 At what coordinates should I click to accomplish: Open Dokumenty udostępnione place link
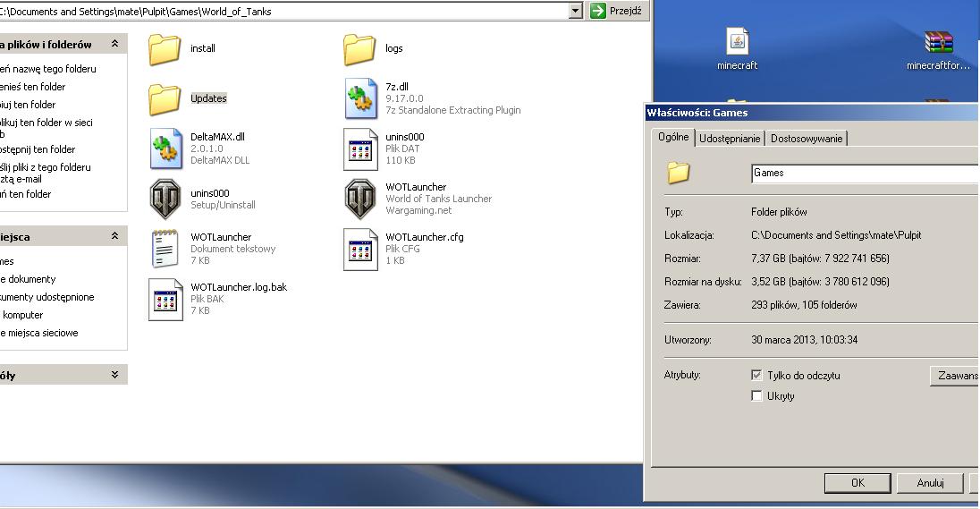coord(46,298)
